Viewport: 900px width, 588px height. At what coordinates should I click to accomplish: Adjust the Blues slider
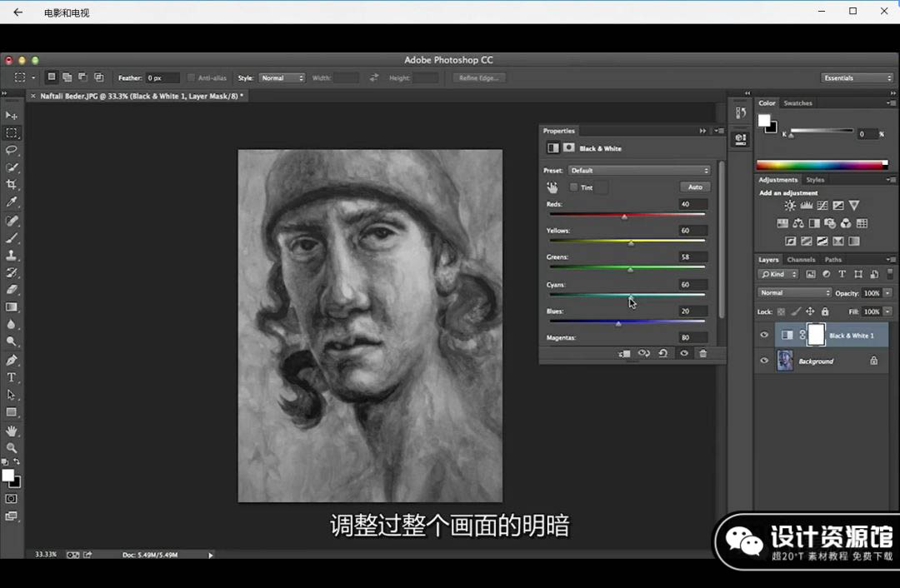pos(618,323)
